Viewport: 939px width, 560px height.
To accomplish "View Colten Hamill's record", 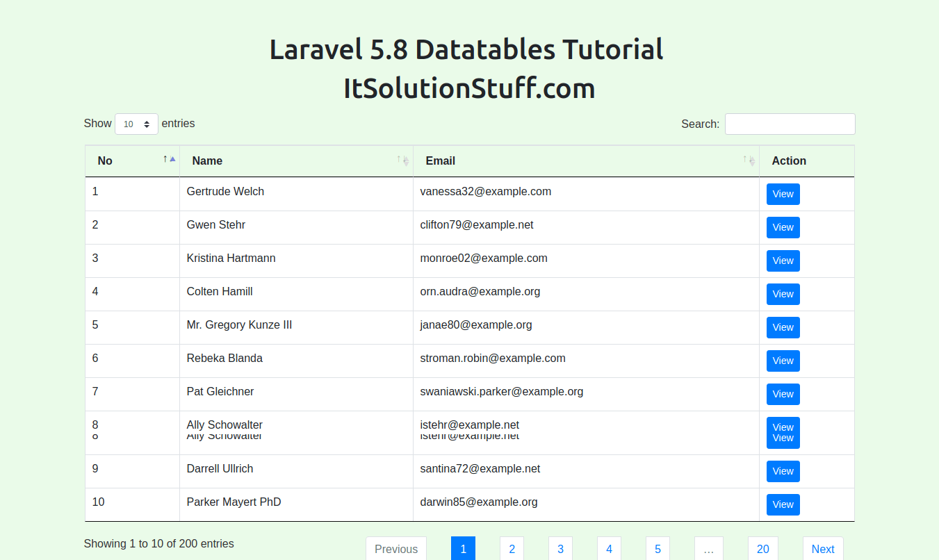I will [783, 294].
